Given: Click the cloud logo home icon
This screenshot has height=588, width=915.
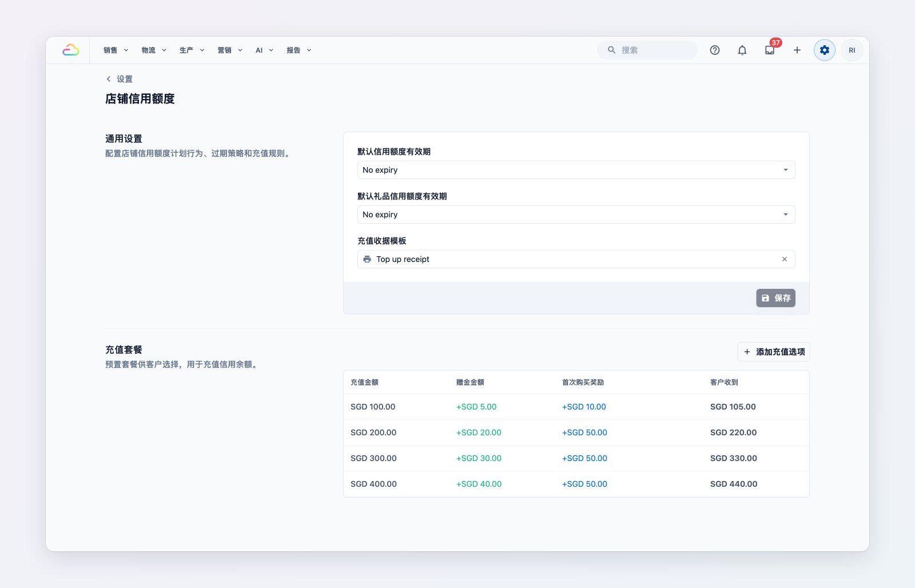Looking at the screenshot, I should tap(70, 50).
